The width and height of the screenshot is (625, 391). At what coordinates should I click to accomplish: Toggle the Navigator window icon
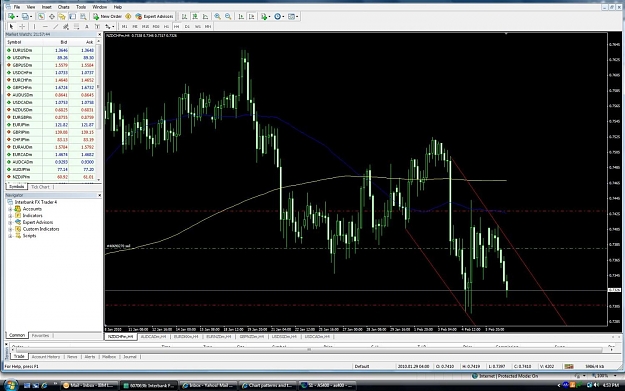[62, 16]
